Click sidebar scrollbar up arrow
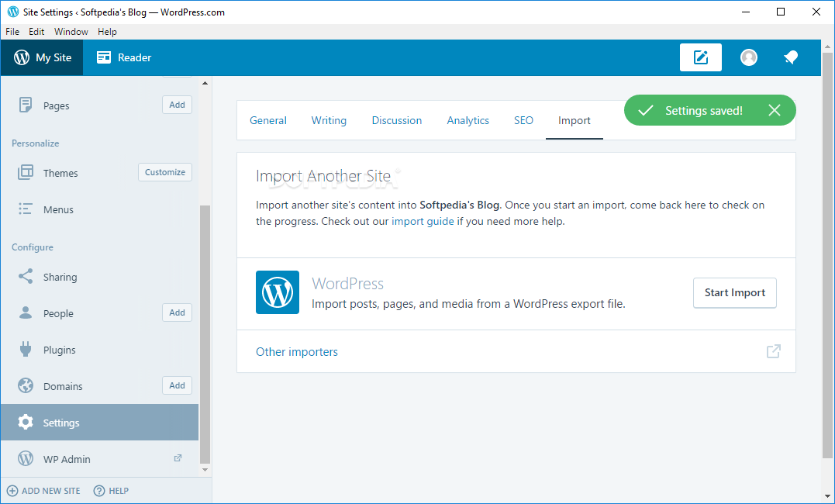 (205, 83)
